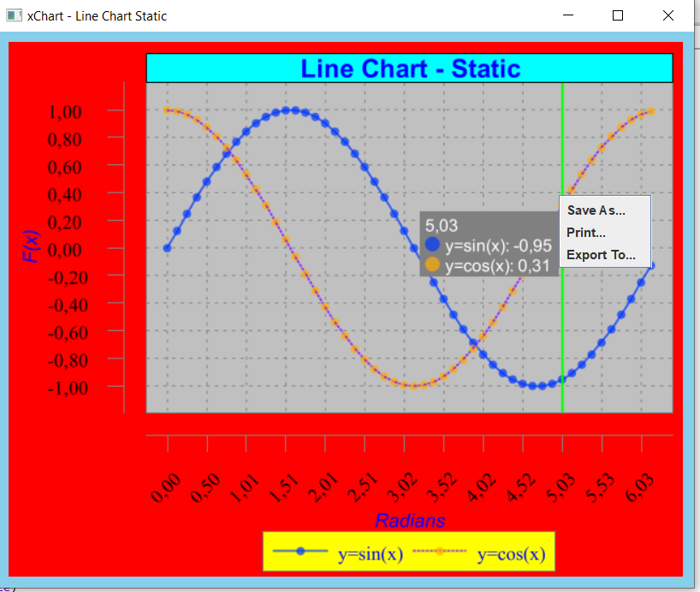Click x-axis label '1,01'
Screen dimensions: 700x592
coord(244,488)
